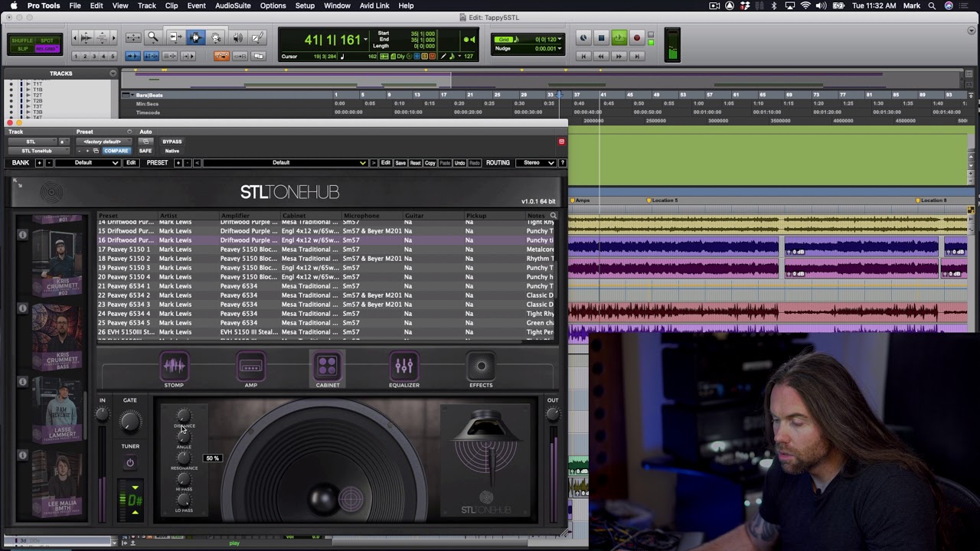Select the Zoomer magnifier tool
This screenshot has height=551, width=980.
point(152,37)
